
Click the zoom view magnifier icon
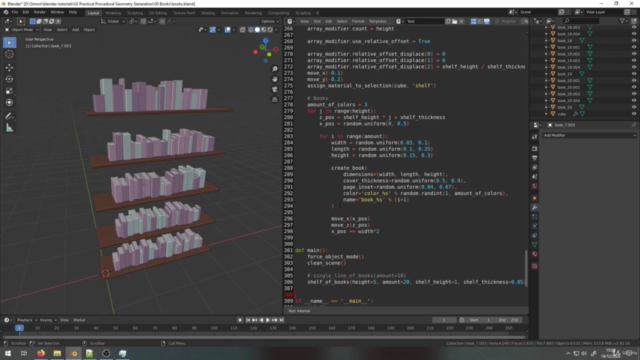[x=275, y=69]
